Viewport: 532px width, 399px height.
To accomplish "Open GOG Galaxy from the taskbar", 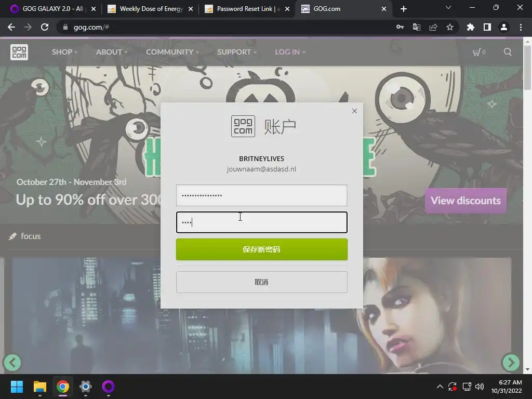I will click(108, 387).
